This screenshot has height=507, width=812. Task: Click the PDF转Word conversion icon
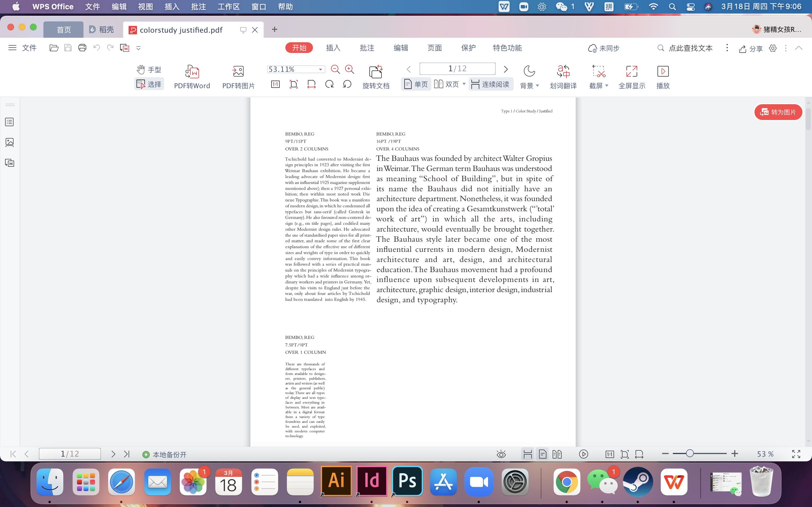[x=192, y=72]
